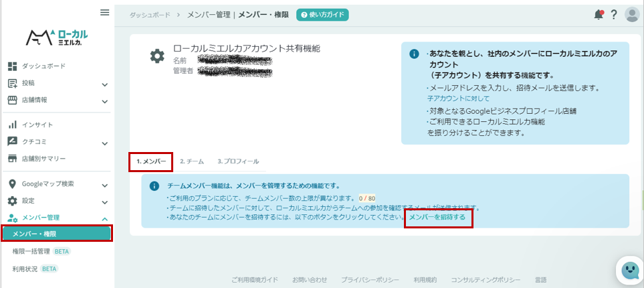Open プライバシーポリシー footer link

coord(370,280)
